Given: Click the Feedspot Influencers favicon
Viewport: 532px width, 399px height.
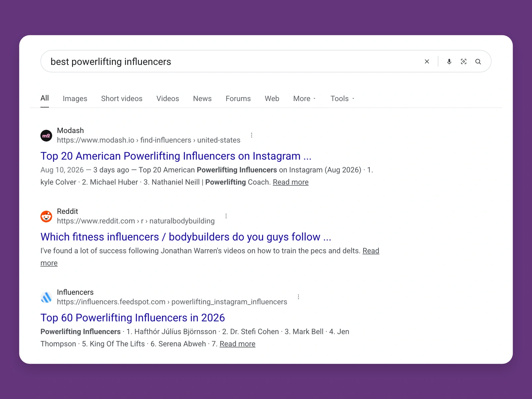Looking at the screenshot, I should coord(46,297).
